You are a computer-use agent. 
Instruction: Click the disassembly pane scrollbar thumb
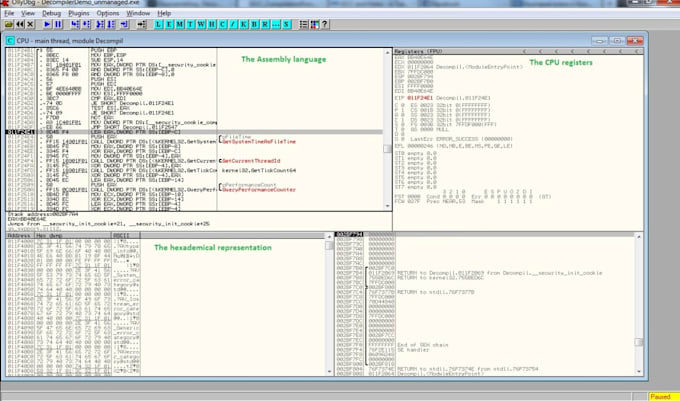pyautogui.click(x=387, y=149)
